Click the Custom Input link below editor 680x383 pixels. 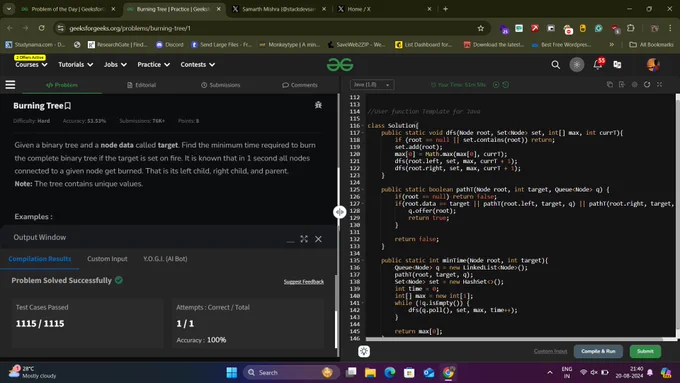tap(550, 351)
